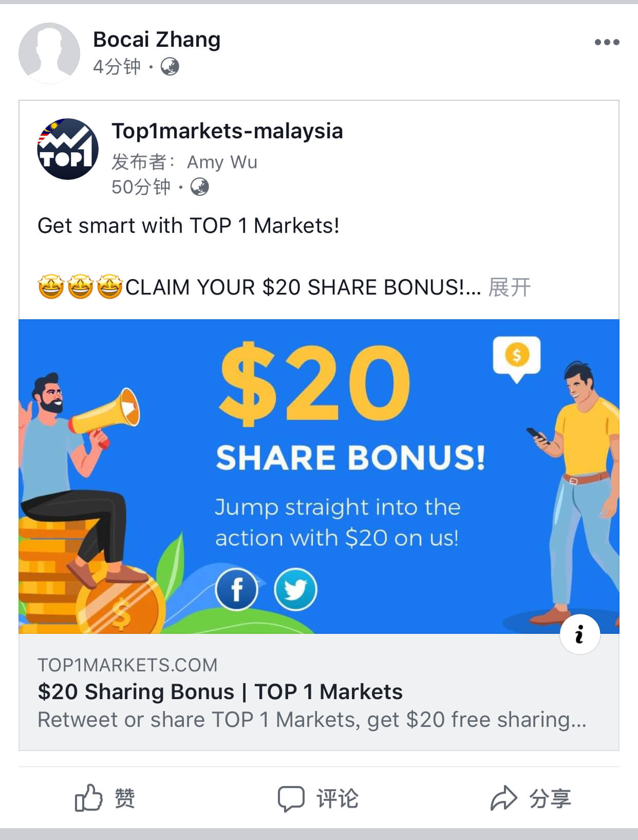Click the globe icon beside 50分钟
This screenshot has width=638, height=840.
pyautogui.click(x=200, y=187)
